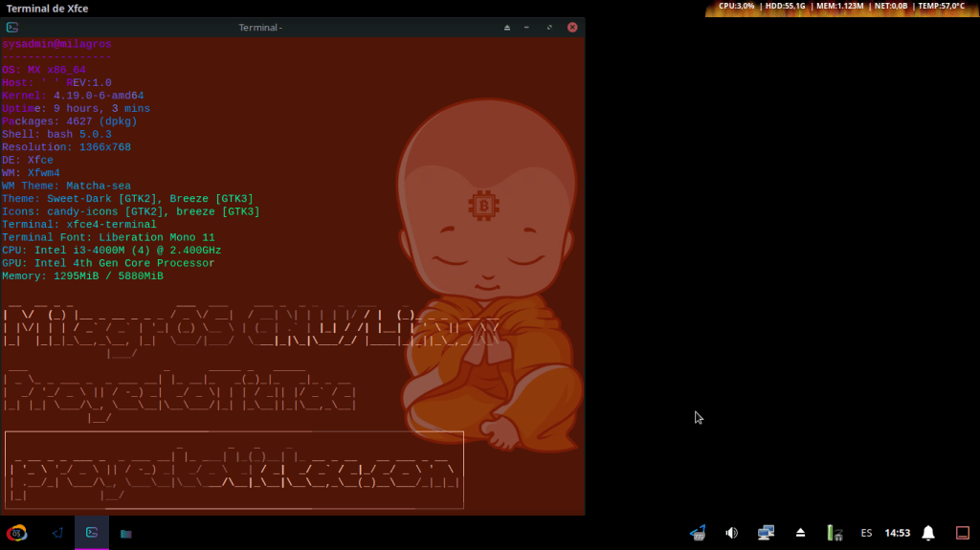Screen dimensions: 980x550
Task: Click the TEMP reading in top panel
Action: tap(940, 6)
